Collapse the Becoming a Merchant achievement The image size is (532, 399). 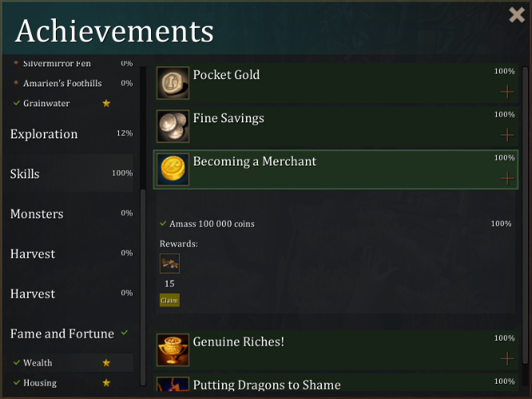pyautogui.click(x=506, y=178)
